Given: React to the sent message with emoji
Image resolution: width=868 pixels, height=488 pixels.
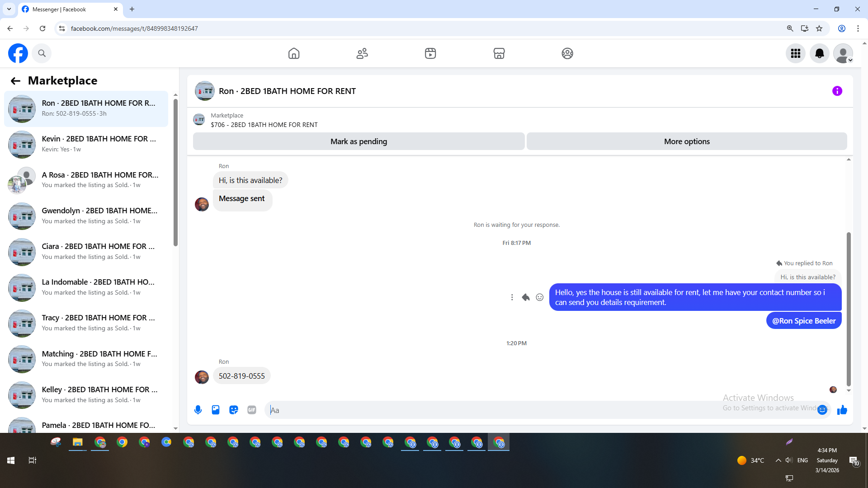Looking at the screenshot, I should point(540,297).
